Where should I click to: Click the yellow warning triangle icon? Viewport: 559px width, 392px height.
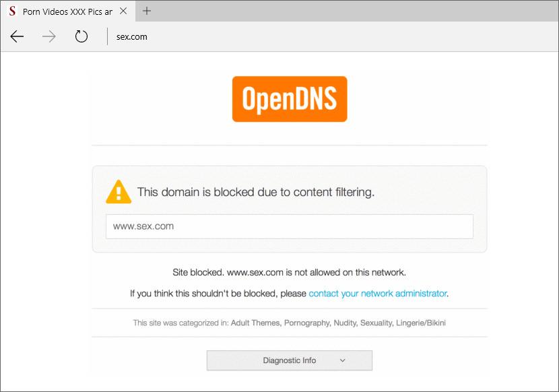pyautogui.click(x=119, y=192)
